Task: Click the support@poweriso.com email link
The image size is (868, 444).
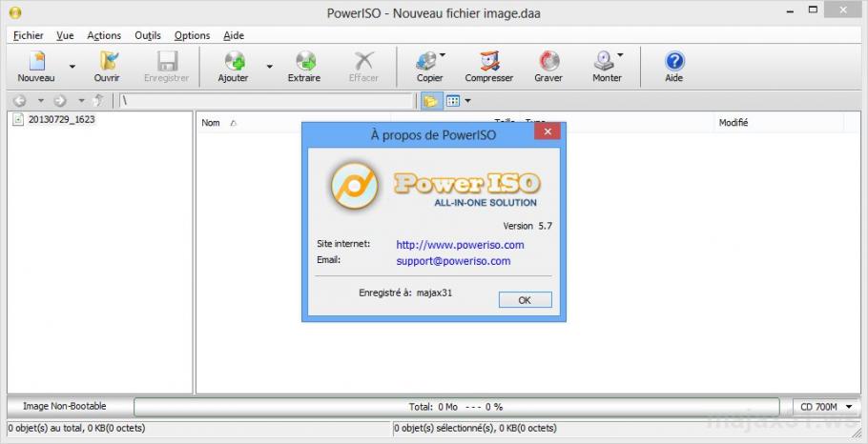Action: pyautogui.click(x=453, y=261)
